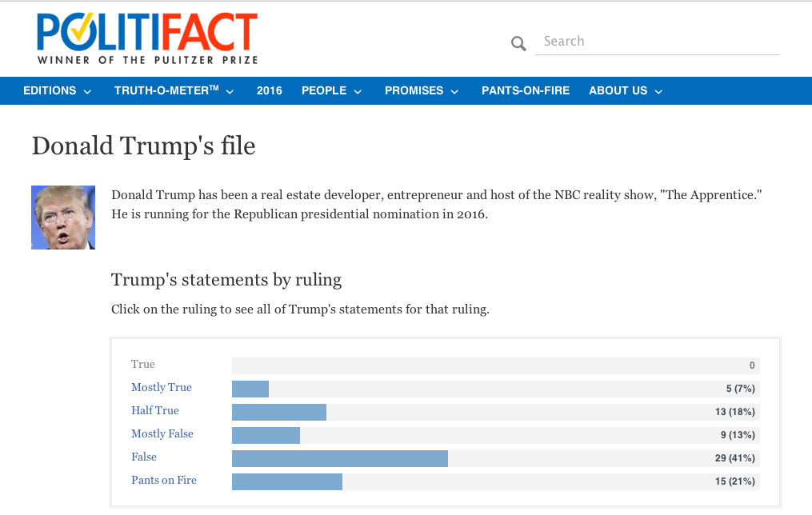Viewport: 812px width, 515px height.
Task: Show statements rated False
Action: pyautogui.click(x=144, y=457)
